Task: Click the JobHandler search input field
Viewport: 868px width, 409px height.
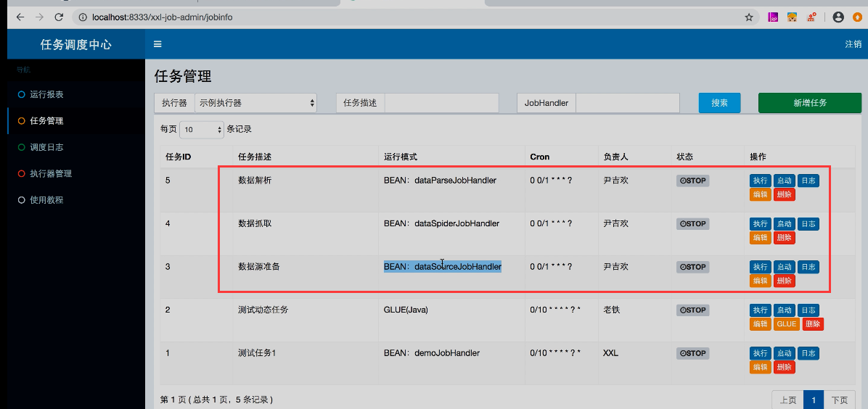Action: pyautogui.click(x=628, y=103)
